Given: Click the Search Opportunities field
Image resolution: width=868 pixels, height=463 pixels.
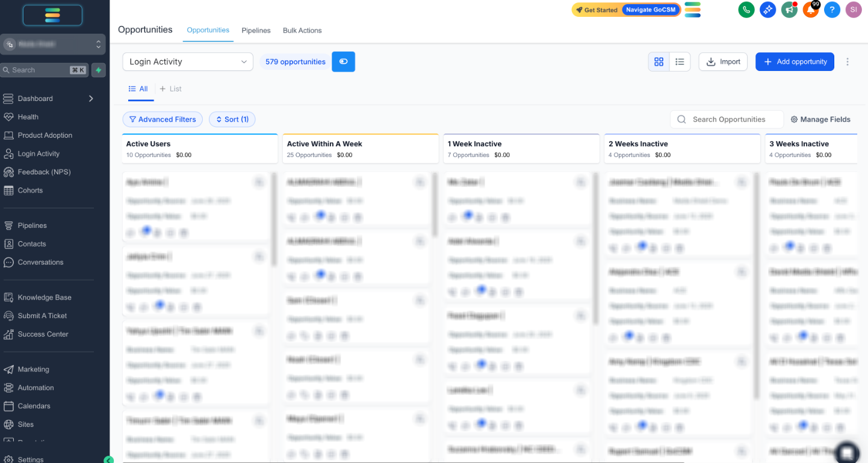Looking at the screenshot, I should click(727, 119).
